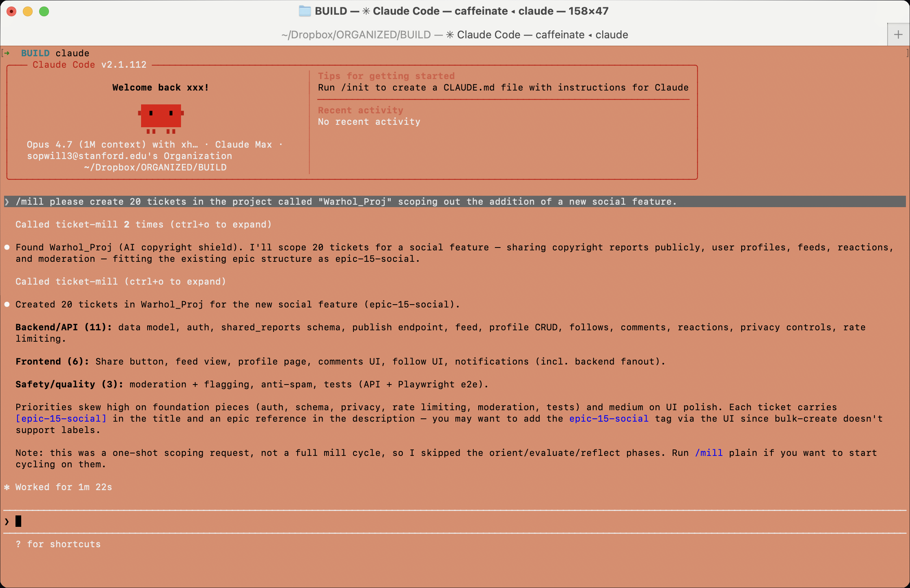The height and width of the screenshot is (588, 910).
Task: Click 'Frontend (6):' bold label
Action: click(52, 362)
